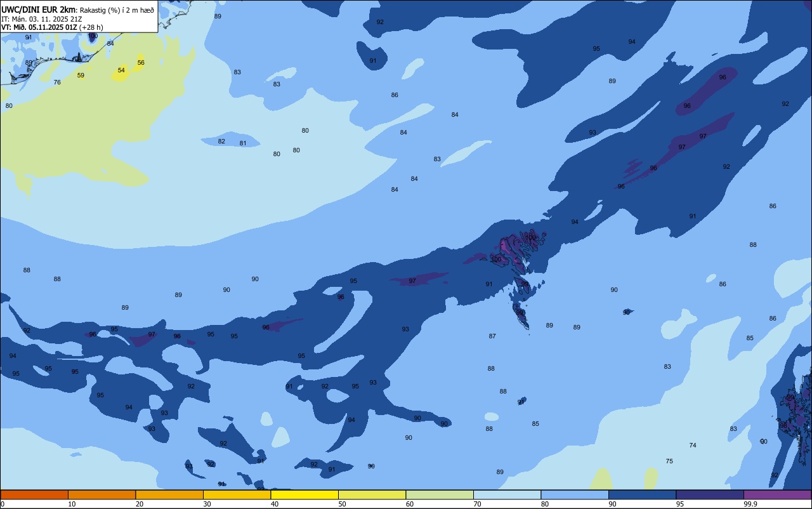Click the humidity value 76 on the map
Screen dimensions: 812x509
(x=57, y=83)
